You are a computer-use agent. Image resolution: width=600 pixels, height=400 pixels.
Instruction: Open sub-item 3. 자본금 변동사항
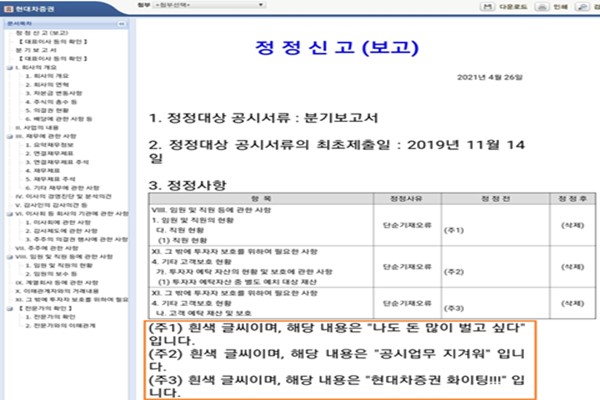(54, 93)
